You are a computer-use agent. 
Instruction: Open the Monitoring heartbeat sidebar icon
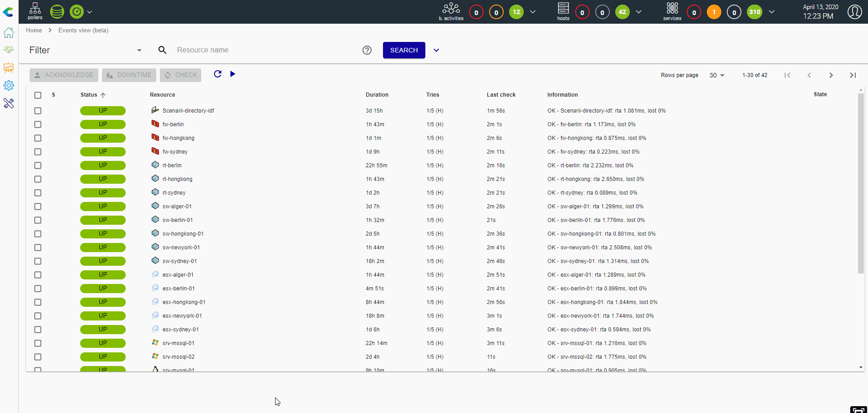pyautogui.click(x=9, y=50)
